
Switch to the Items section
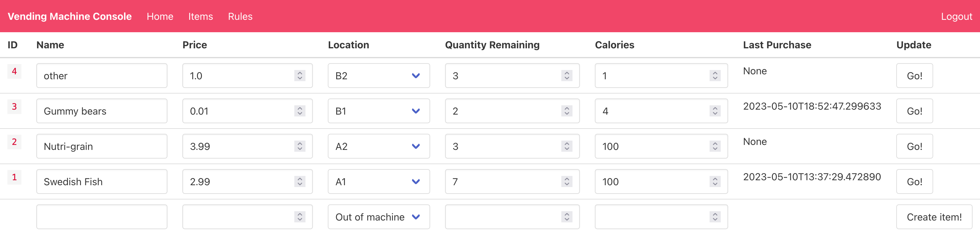click(200, 16)
